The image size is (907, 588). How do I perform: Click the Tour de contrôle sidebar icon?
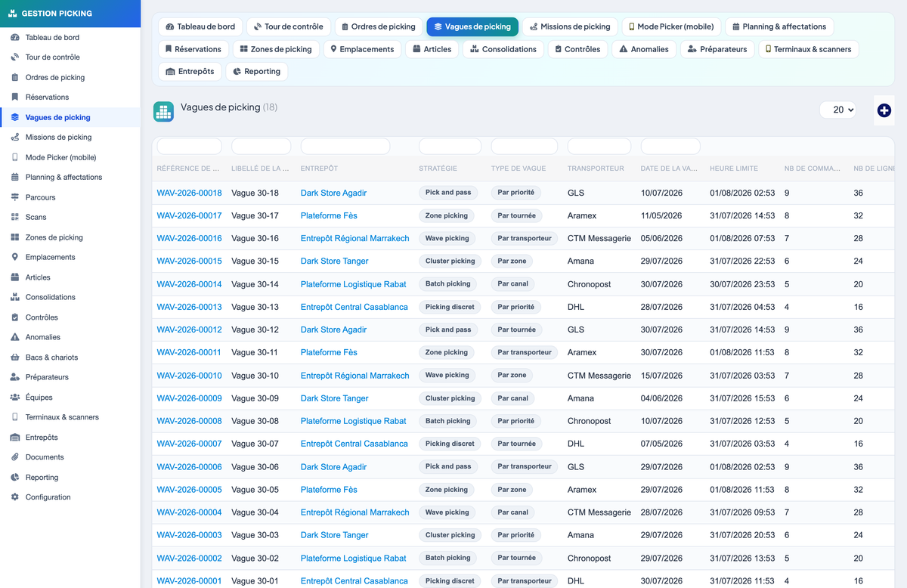point(15,57)
